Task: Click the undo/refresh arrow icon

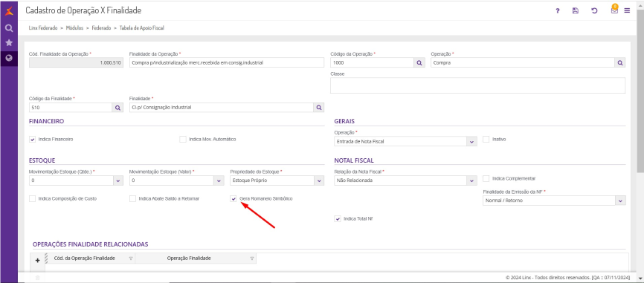Action: (594, 11)
